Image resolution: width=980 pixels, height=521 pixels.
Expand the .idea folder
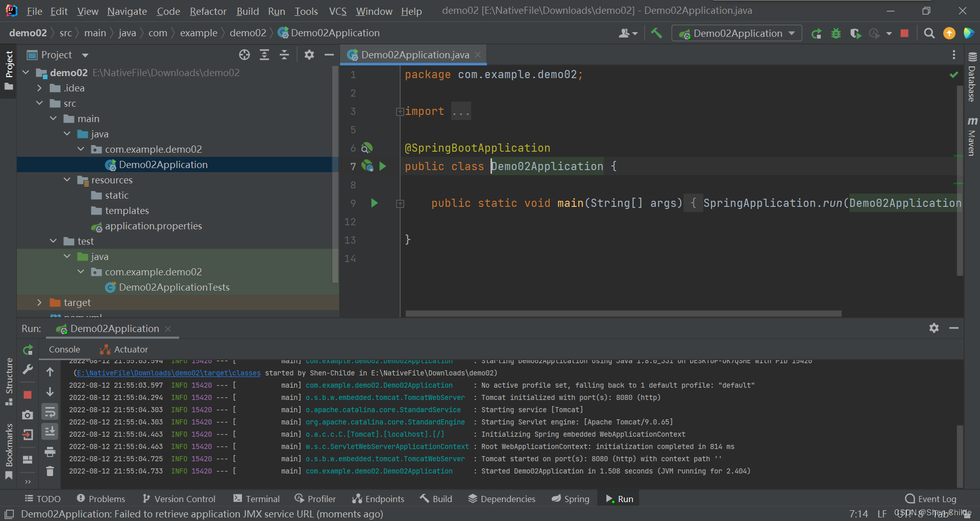click(x=40, y=88)
